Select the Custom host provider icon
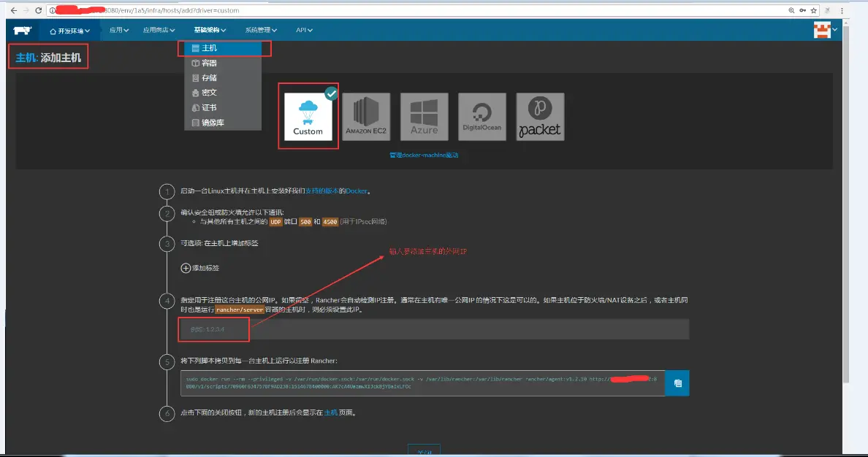868x457 pixels. (308, 116)
